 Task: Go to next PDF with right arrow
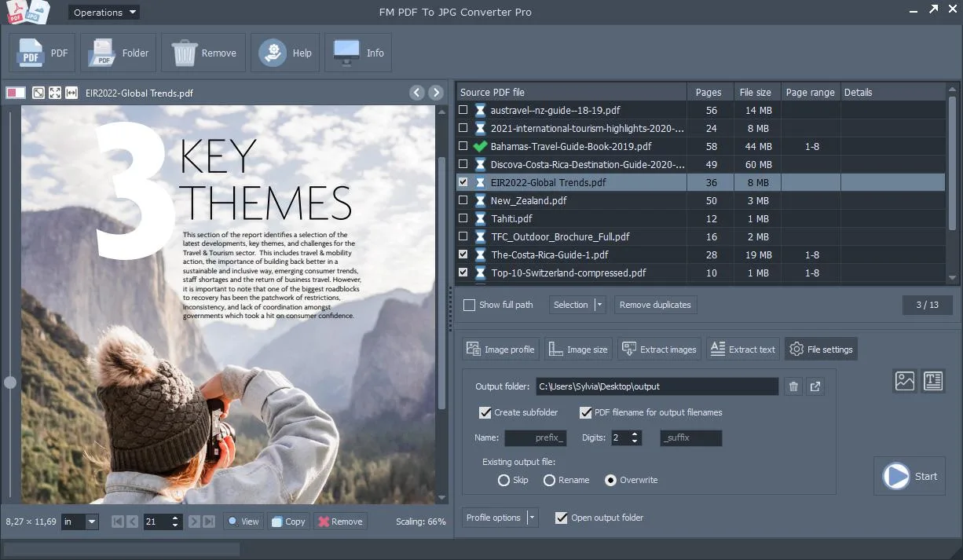(x=436, y=93)
